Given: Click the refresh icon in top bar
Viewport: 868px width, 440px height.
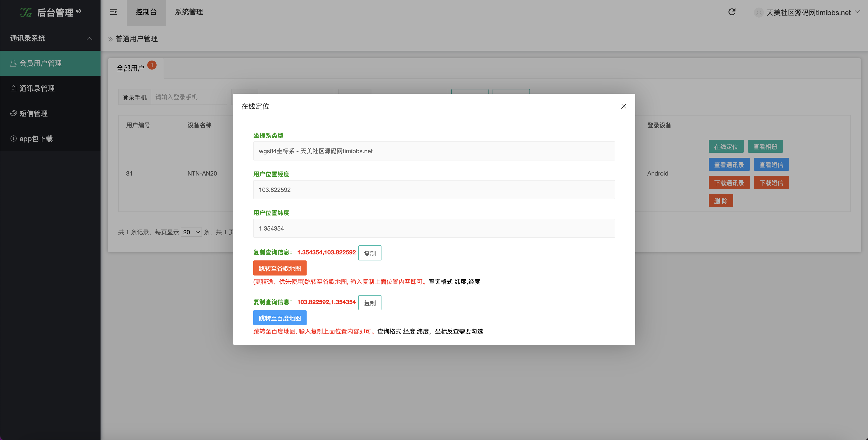Looking at the screenshot, I should (x=732, y=12).
